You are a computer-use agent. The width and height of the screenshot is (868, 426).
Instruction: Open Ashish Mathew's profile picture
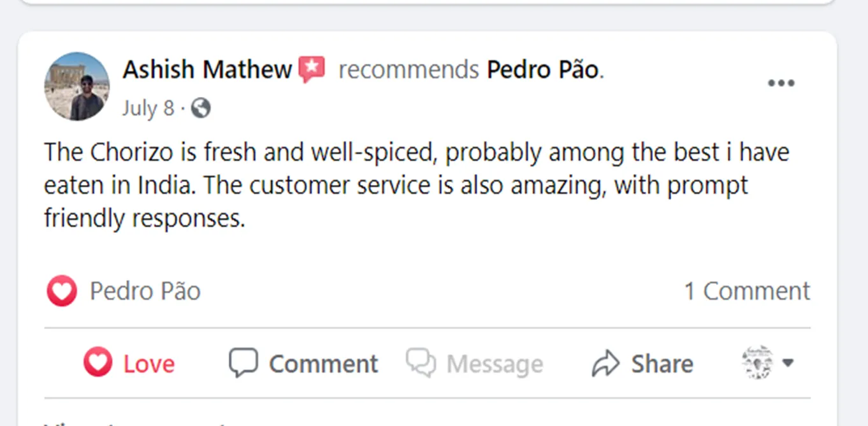pyautogui.click(x=76, y=87)
